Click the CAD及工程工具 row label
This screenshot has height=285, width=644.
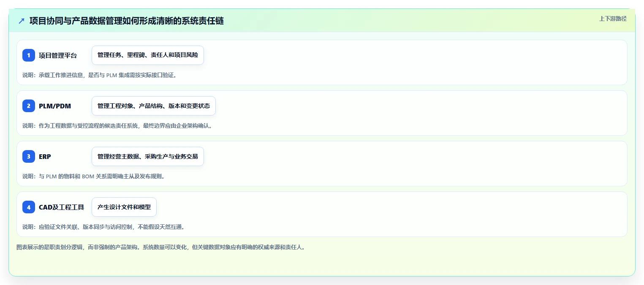(x=61, y=207)
